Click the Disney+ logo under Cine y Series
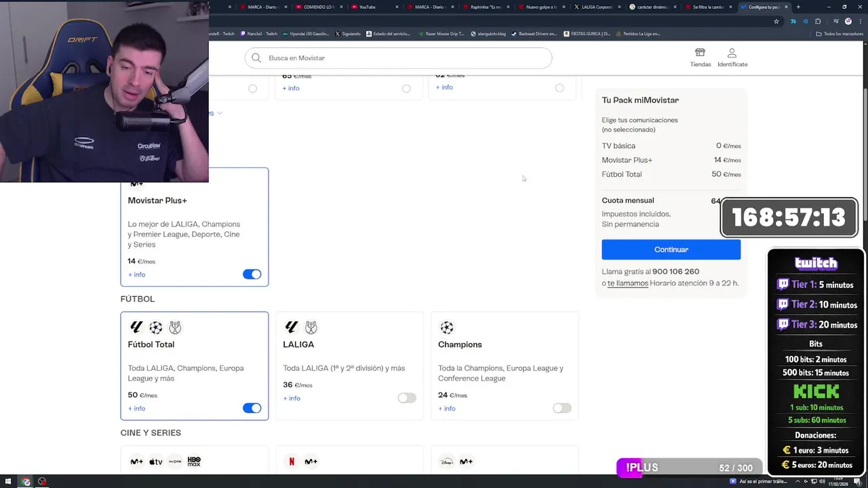The height and width of the screenshot is (488, 868). (x=447, y=462)
